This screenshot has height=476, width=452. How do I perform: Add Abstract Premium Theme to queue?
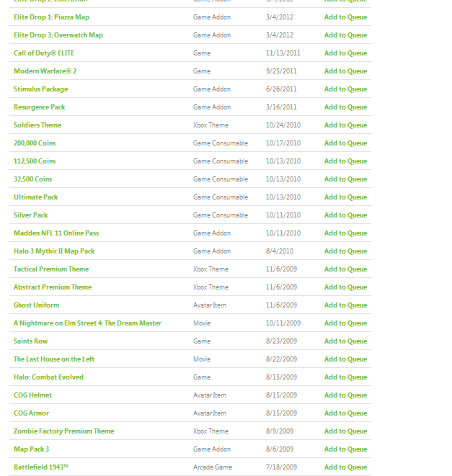[x=345, y=287]
